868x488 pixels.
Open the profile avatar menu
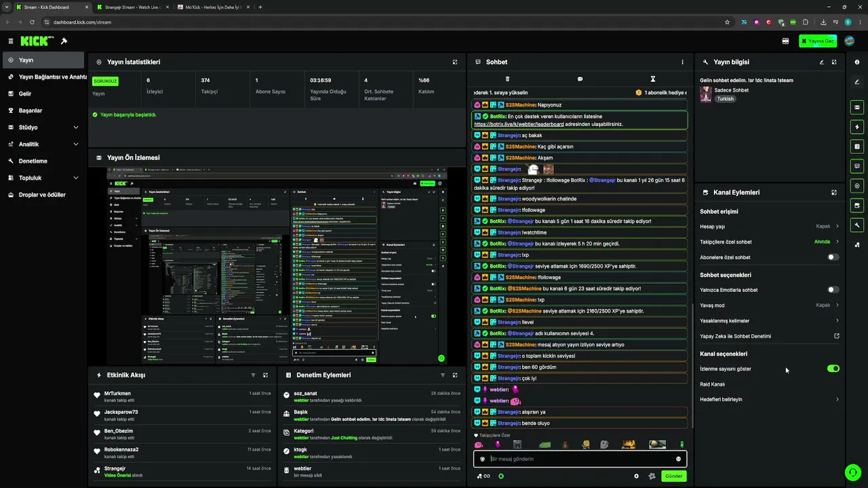[x=849, y=41]
